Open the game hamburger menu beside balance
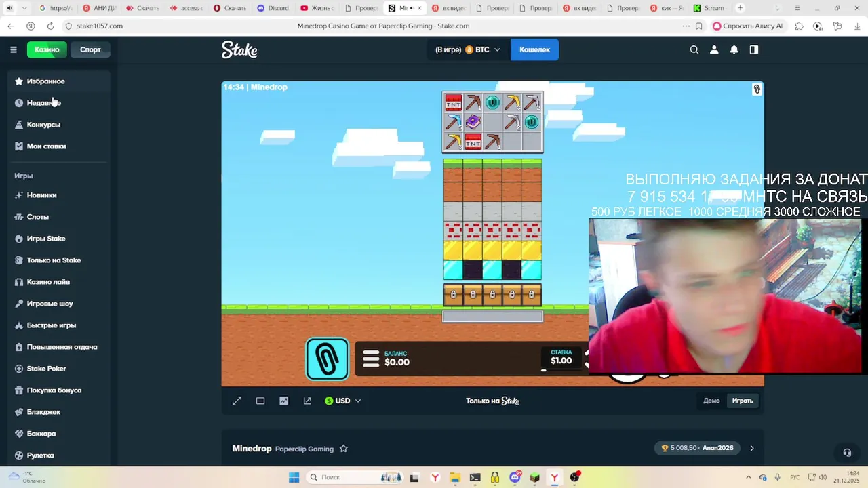 [x=371, y=359]
